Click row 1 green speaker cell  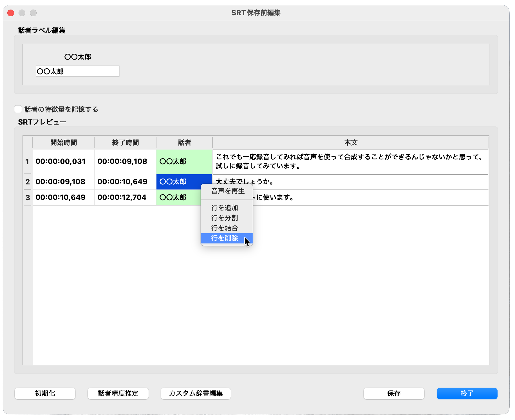click(184, 161)
